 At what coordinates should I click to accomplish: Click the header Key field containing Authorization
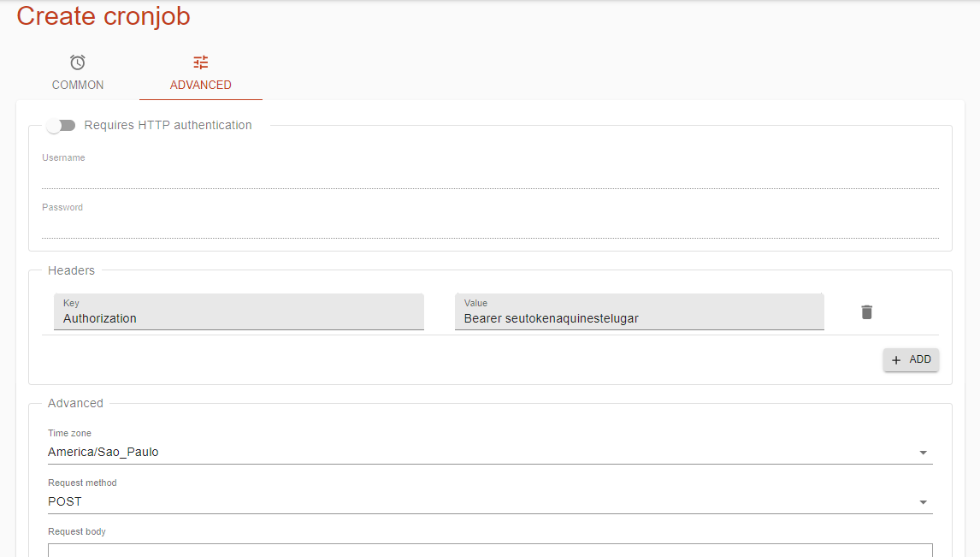[239, 318]
